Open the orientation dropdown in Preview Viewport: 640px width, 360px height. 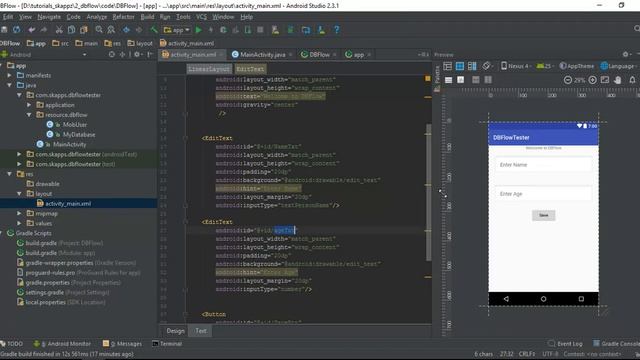487,66
